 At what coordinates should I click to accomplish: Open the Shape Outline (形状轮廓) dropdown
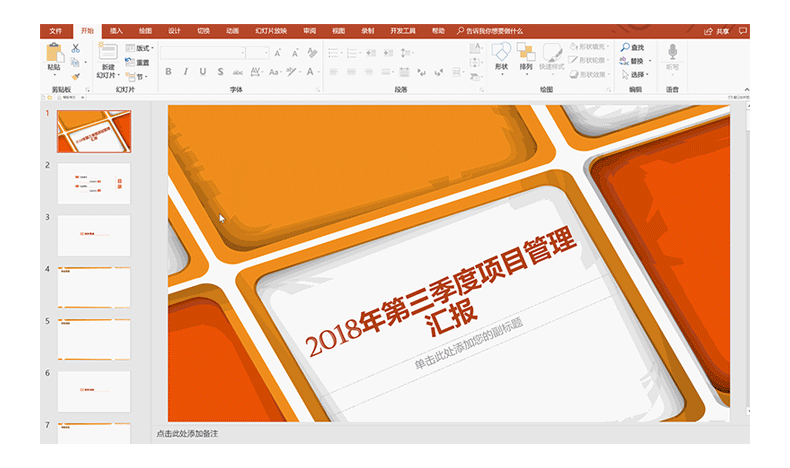point(589,60)
